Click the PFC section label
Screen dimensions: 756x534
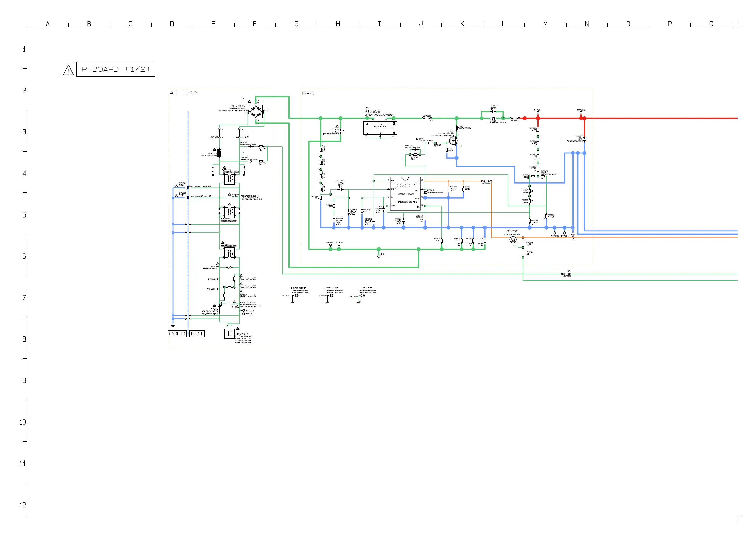[308, 94]
